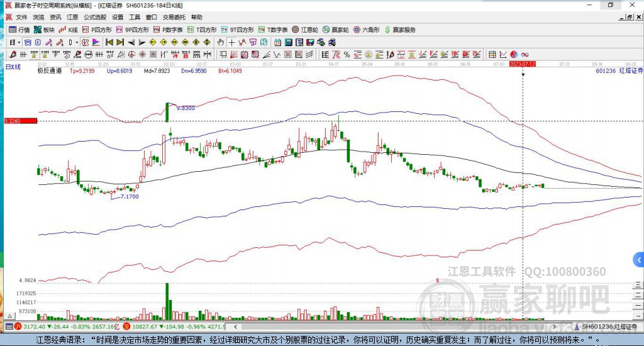Toggle the crosshair cursor tool
The image size is (644, 346).
231,42
